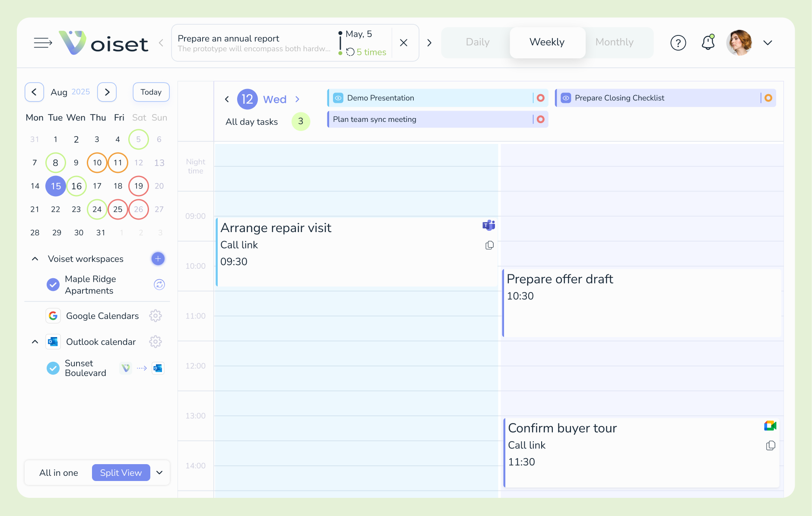Select August 15 in mini calendar

click(56, 186)
